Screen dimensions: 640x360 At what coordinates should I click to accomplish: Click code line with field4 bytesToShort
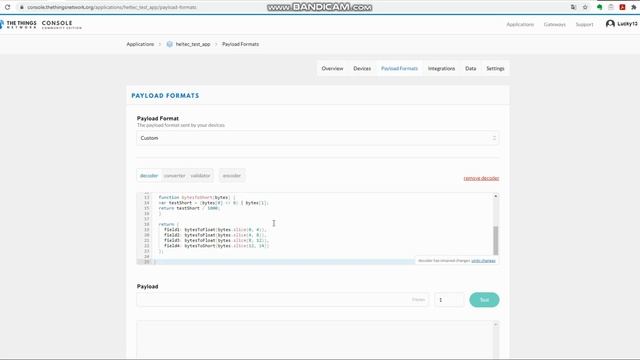(216, 246)
